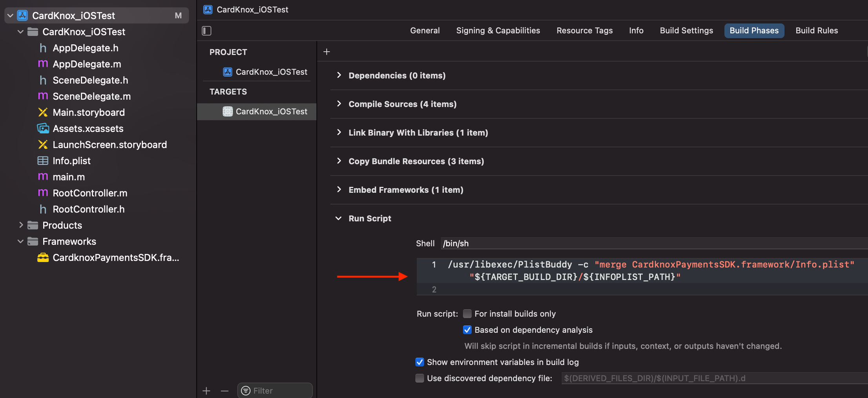Toggle the targets sidebar panel icon
The width and height of the screenshot is (868, 398).
coord(206,31)
